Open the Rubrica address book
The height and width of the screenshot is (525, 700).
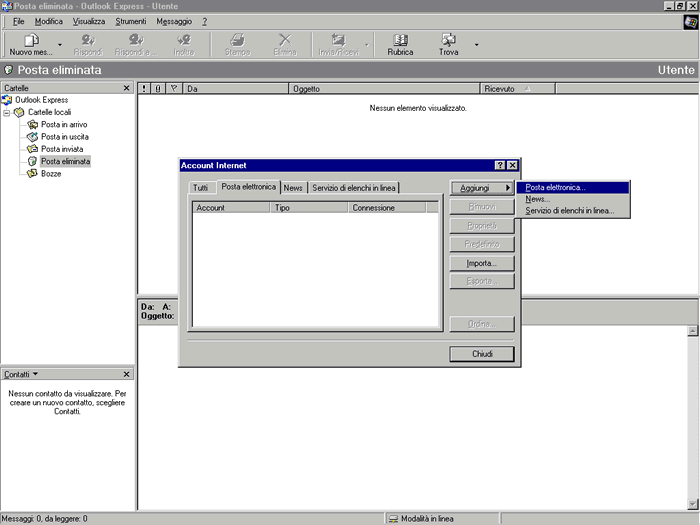(x=400, y=45)
